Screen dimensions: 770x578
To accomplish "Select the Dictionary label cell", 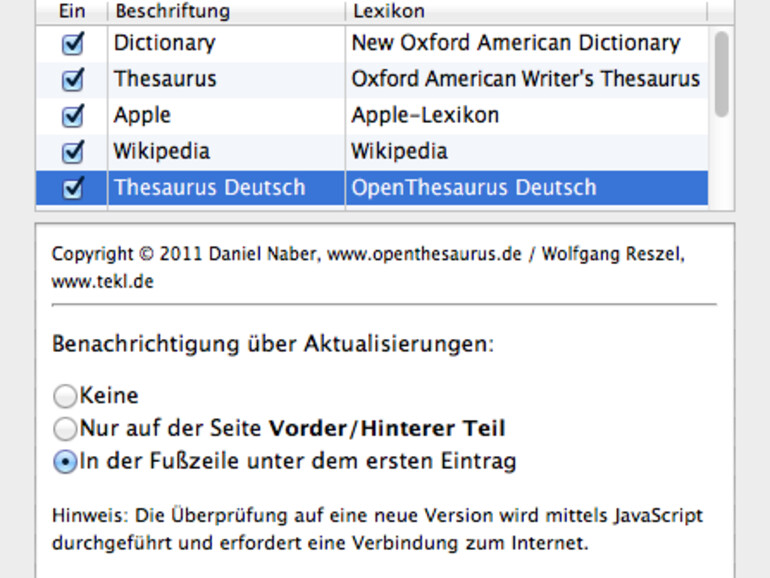I will click(226, 43).
